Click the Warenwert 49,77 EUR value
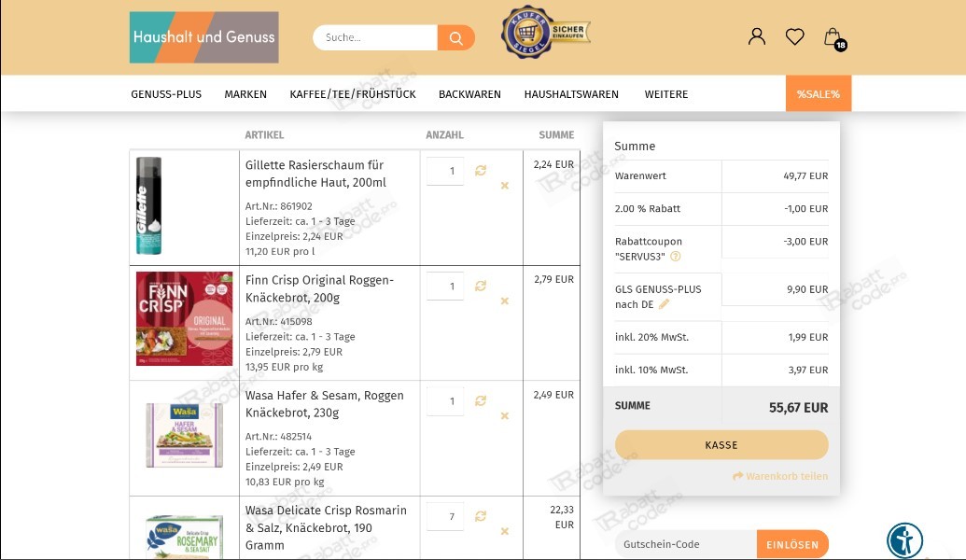Image resolution: width=966 pixels, height=560 pixels. [x=805, y=175]
